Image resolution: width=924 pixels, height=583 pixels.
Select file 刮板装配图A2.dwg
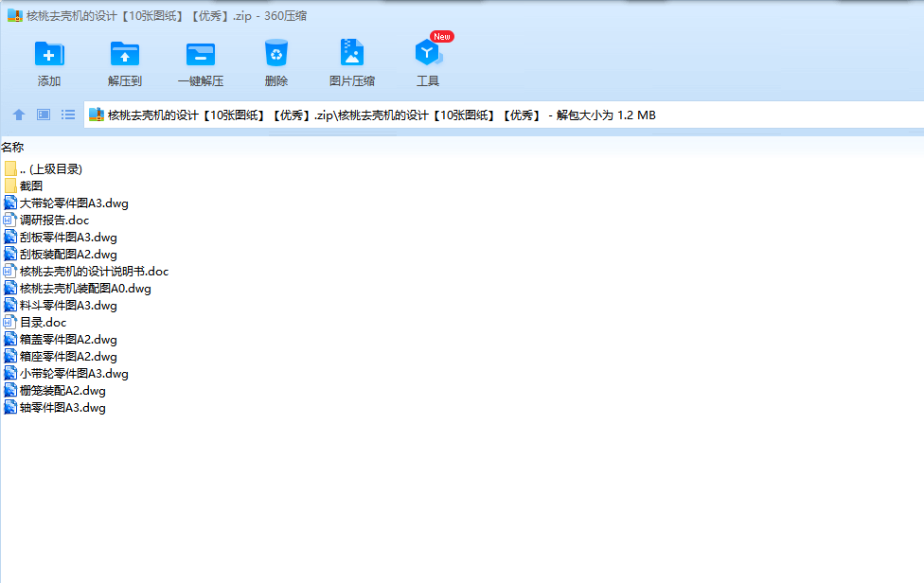point(61,255)
